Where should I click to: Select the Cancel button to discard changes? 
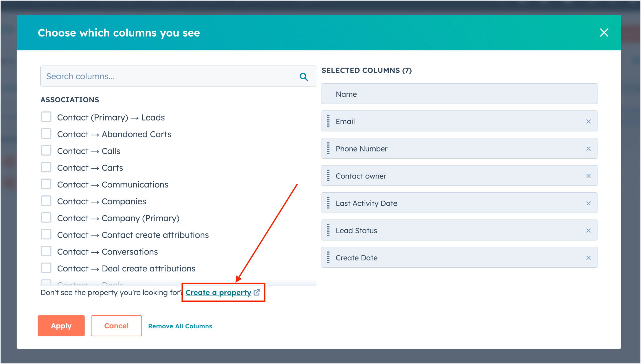point(116,326)
